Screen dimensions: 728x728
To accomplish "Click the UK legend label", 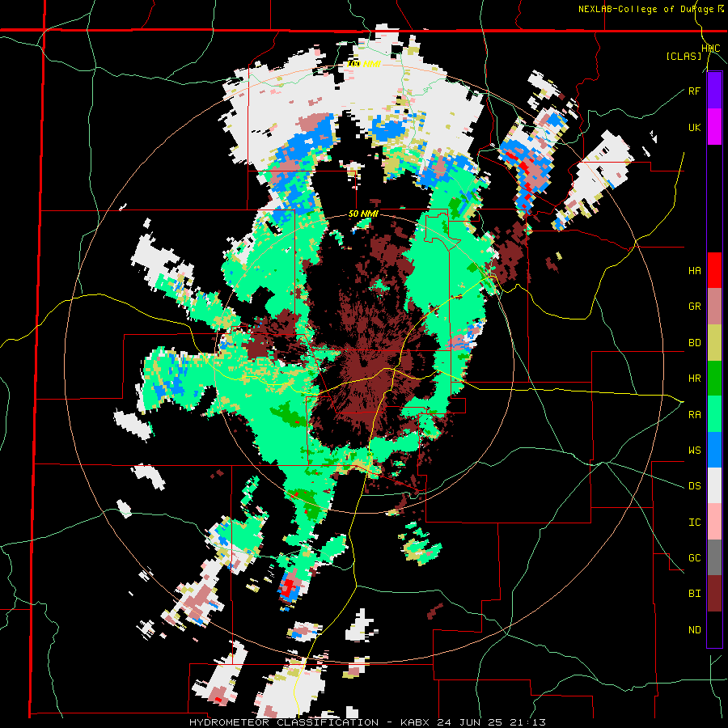I will 694,127.
